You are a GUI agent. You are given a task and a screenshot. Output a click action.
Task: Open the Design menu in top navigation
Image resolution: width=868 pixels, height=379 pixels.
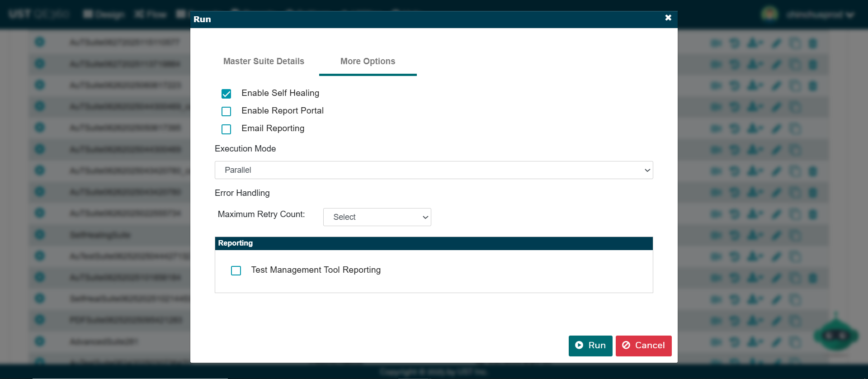(x=104, y=14)
